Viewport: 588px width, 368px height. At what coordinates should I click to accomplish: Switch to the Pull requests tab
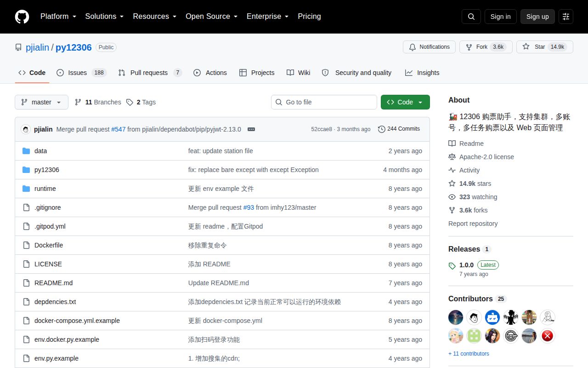coord(150,73)
